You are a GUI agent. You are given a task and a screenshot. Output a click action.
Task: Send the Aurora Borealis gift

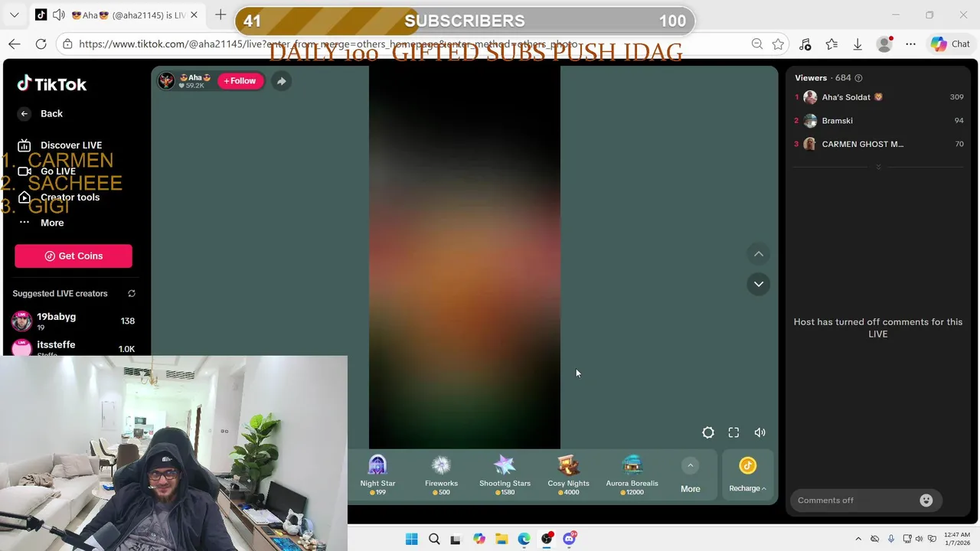click(x=632, y=474)
